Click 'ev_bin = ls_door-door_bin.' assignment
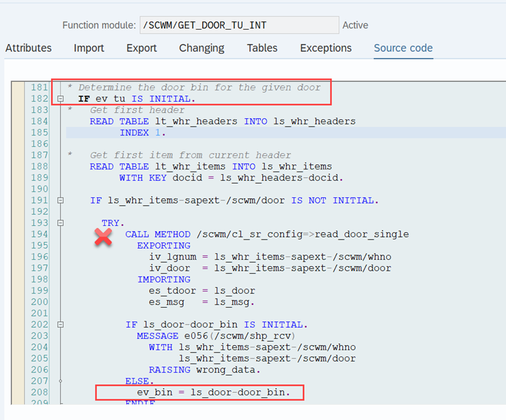 click(213, 392)
